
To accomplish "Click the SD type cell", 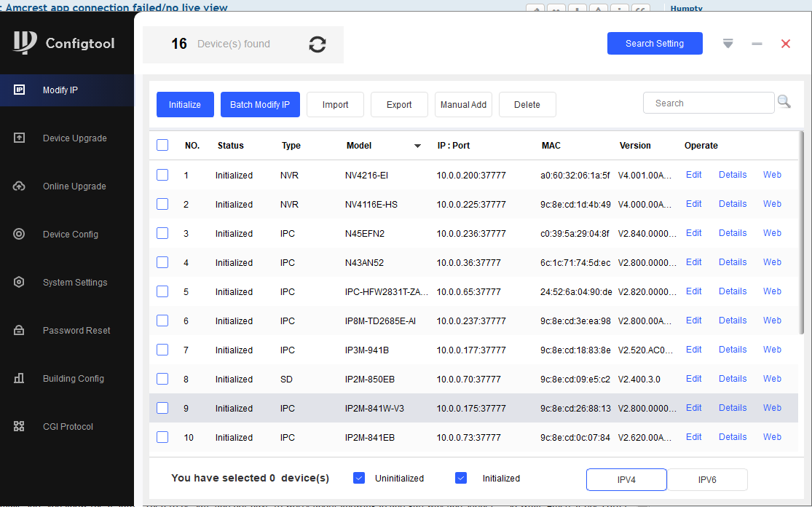I will (286, 379).
